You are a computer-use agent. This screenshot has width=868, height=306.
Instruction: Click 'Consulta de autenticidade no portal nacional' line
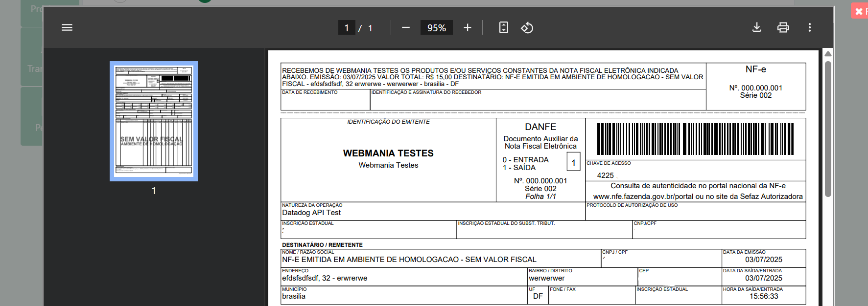698,186
